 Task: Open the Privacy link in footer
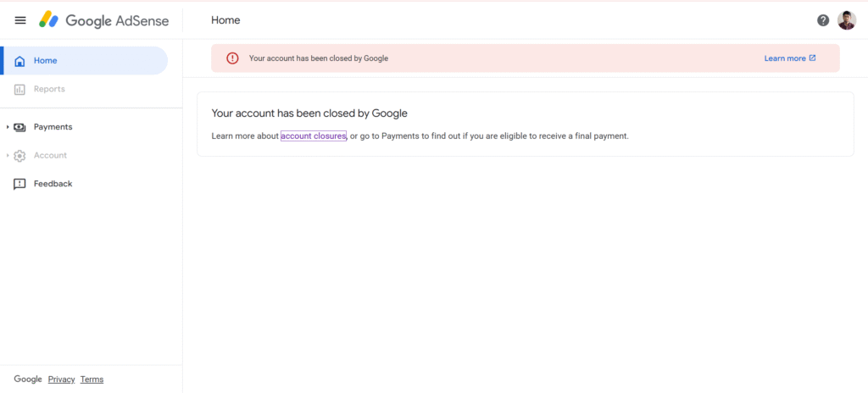(61, 379)
